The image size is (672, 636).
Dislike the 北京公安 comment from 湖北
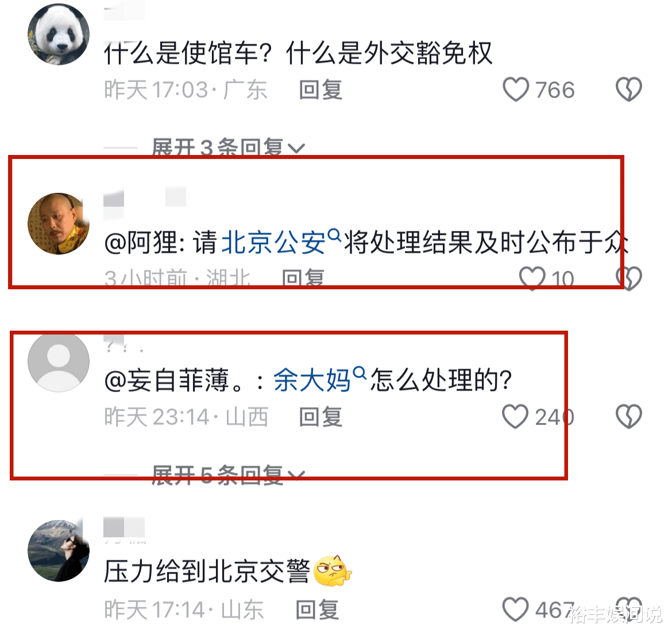point(629,278)
